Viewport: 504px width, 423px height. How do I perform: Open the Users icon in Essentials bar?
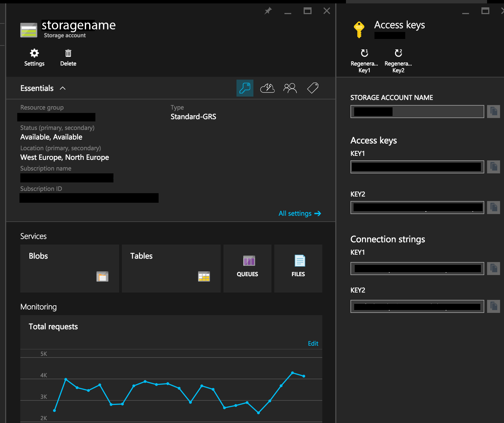290,88
